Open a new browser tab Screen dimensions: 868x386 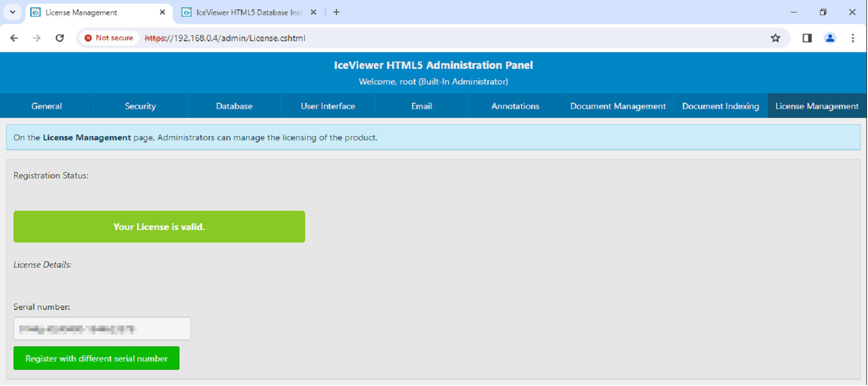pyautogui.click(x=336, y=12)
